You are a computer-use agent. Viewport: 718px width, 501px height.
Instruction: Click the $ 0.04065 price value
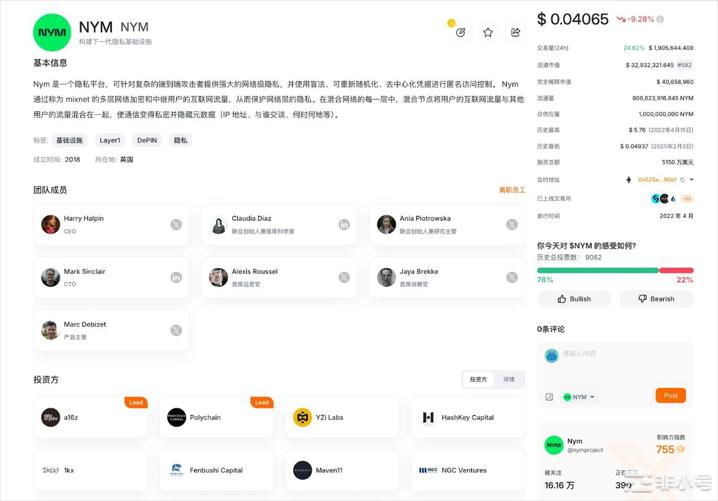click(x=573, y=19)
